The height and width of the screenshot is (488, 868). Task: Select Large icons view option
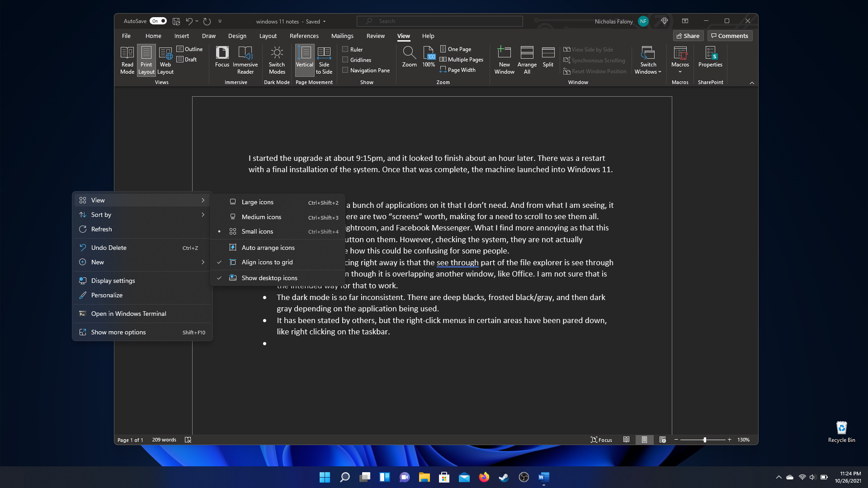click(x=277, y=202)
